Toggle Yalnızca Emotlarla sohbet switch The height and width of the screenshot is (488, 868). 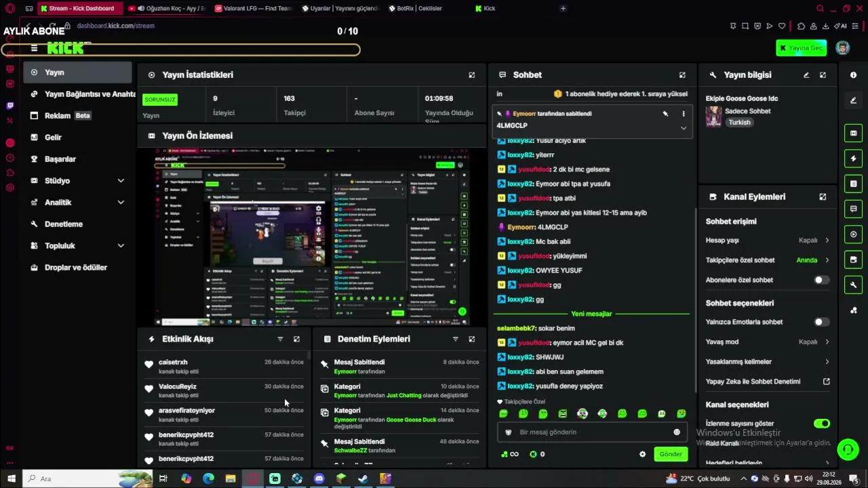(x=821, y=322)
